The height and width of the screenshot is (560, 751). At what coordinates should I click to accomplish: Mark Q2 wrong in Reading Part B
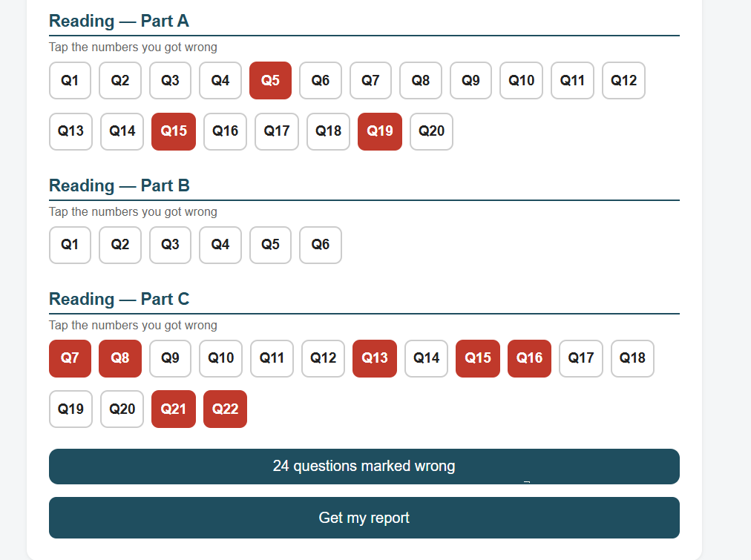pyautogui.click(x=120, y=245)
